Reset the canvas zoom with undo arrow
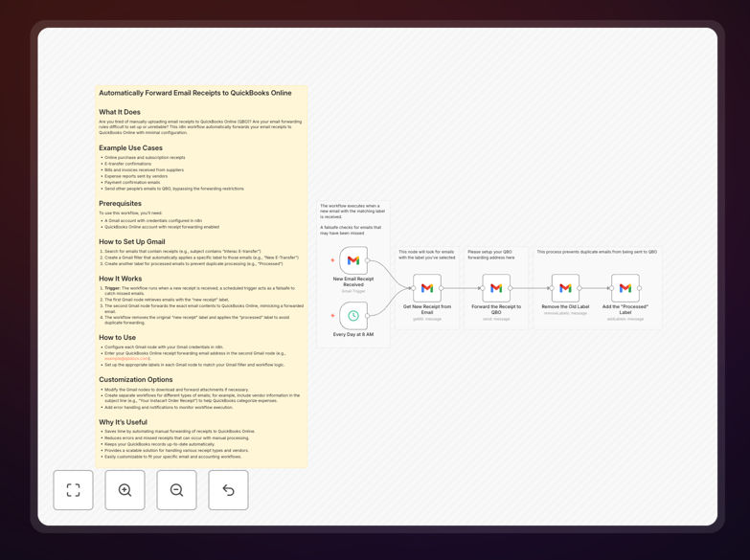This screenshot has height=560, width=750. [228, 490]
